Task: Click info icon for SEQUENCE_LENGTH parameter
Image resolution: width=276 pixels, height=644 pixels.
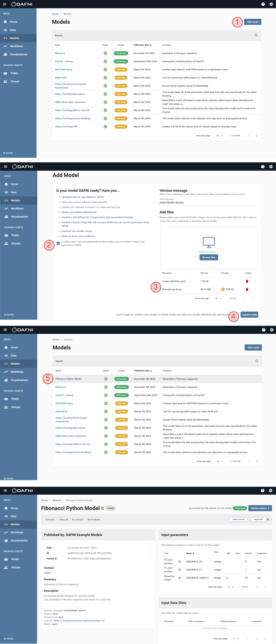Action: coord(179,578)
